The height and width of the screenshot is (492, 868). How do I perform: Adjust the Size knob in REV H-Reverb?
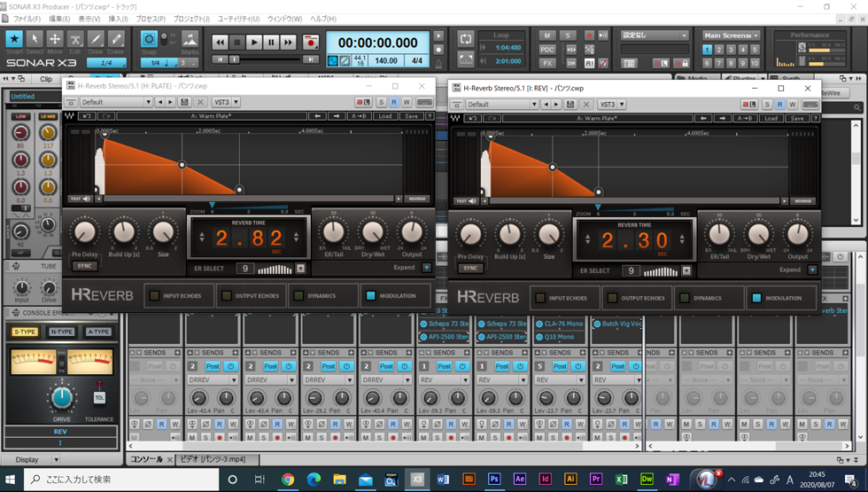pyautogui.click(x=549, y=236)
